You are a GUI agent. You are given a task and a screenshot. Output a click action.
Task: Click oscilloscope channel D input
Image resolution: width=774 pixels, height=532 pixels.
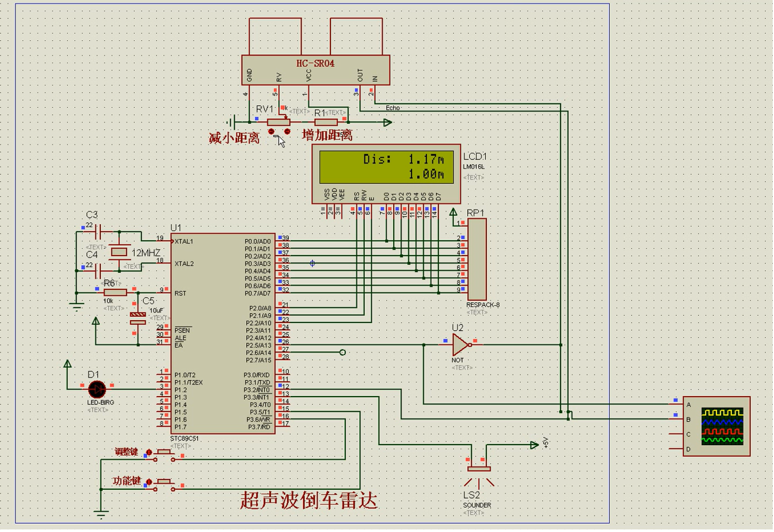(688, 450)
